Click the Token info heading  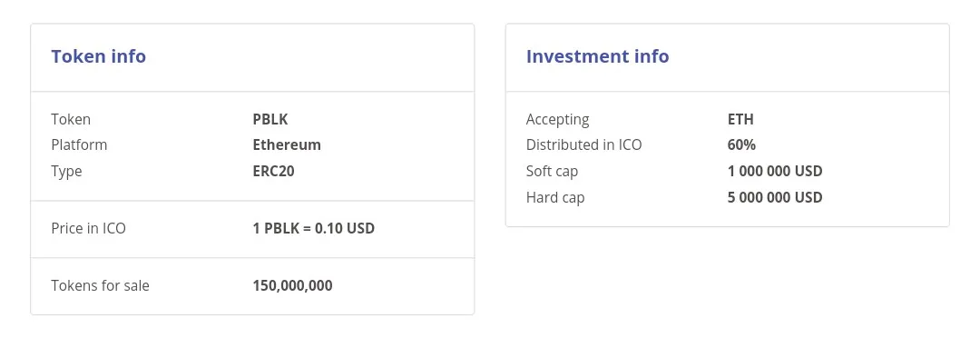click(x=99, y=56)
